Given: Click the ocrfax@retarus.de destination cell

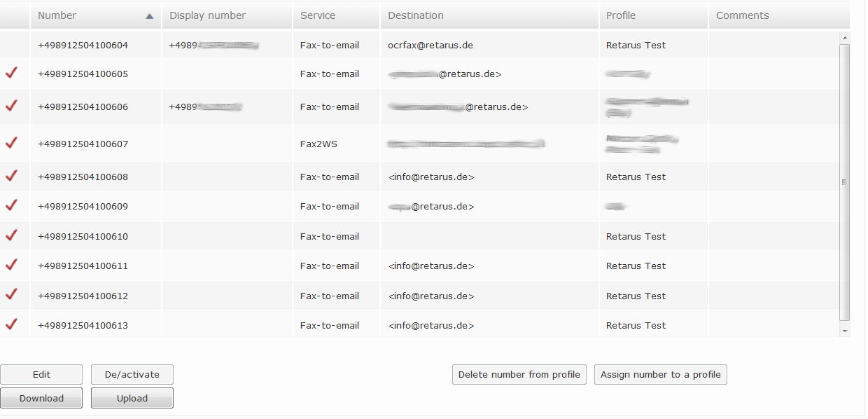Looking at the screenshot, I should click(x=430, y=44).
